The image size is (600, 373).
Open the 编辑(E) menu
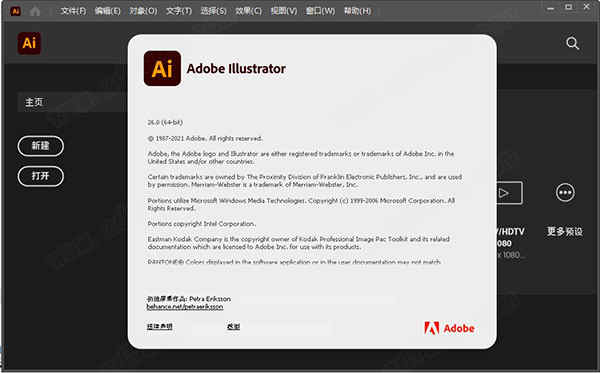pyautogui.click(x=108, y=11)
